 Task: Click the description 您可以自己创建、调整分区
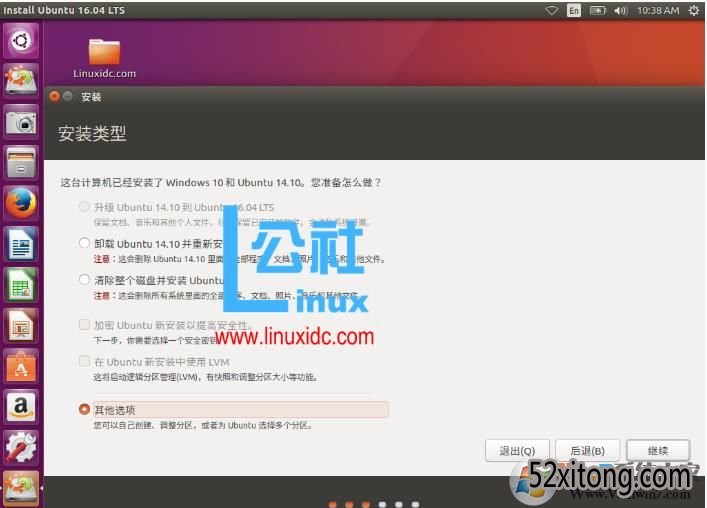(x=203, y=425)
